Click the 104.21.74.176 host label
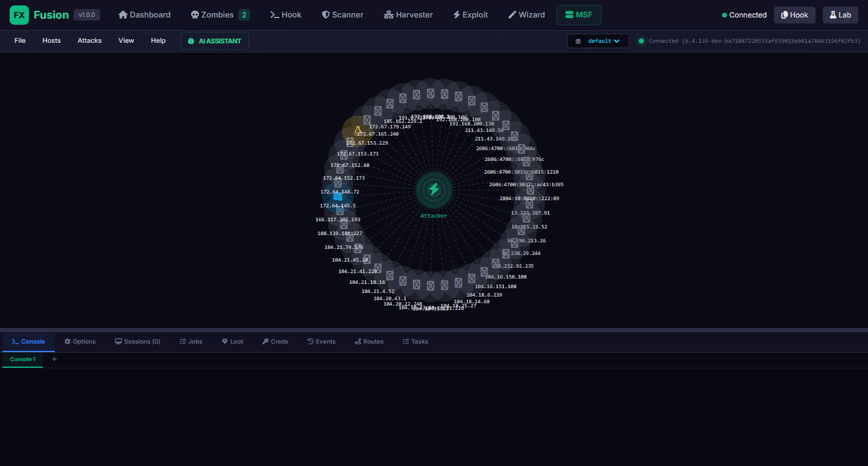The image size is (868, 466). (344, 247)
